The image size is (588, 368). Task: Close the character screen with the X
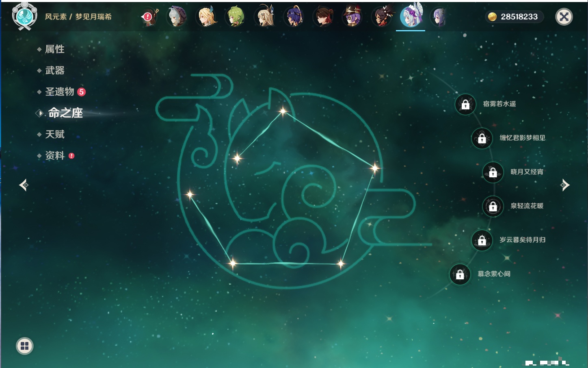564,17
